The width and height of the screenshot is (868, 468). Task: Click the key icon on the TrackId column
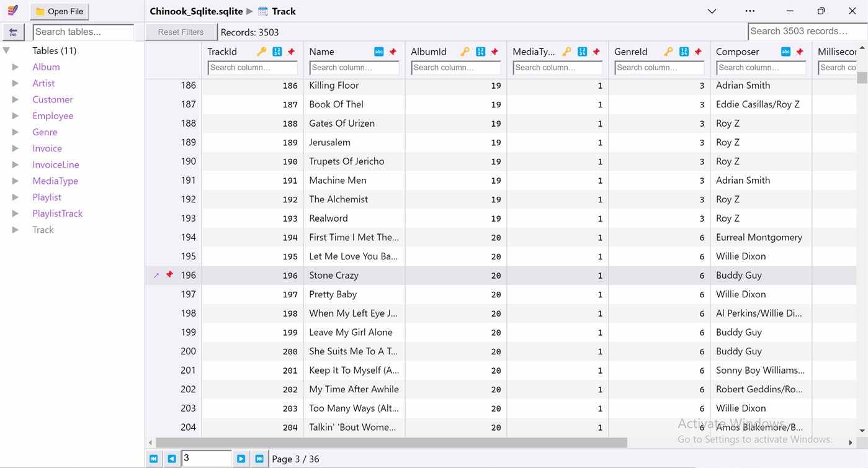pyautogui.click(x=261, y=52)
